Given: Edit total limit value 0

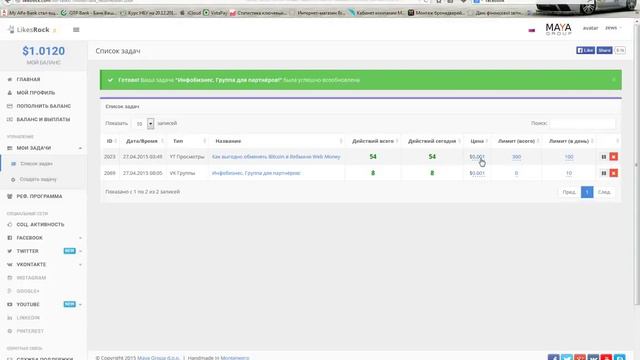Looking at the screenshot, I should pyautogui.click(x=516, y=173).
